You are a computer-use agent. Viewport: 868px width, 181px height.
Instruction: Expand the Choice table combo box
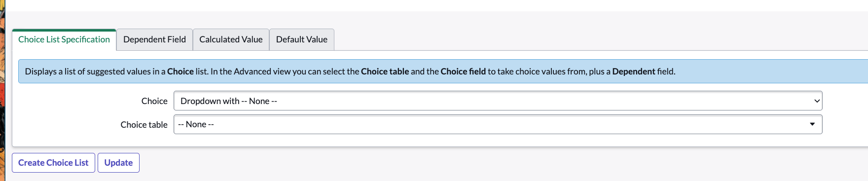pyautogui.click(x=498, y=124)
